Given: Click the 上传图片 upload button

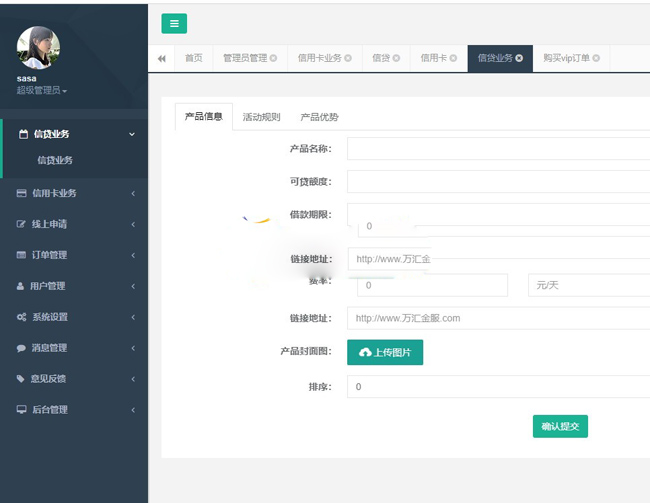Looking at the screenshot, I should (385, 352).
